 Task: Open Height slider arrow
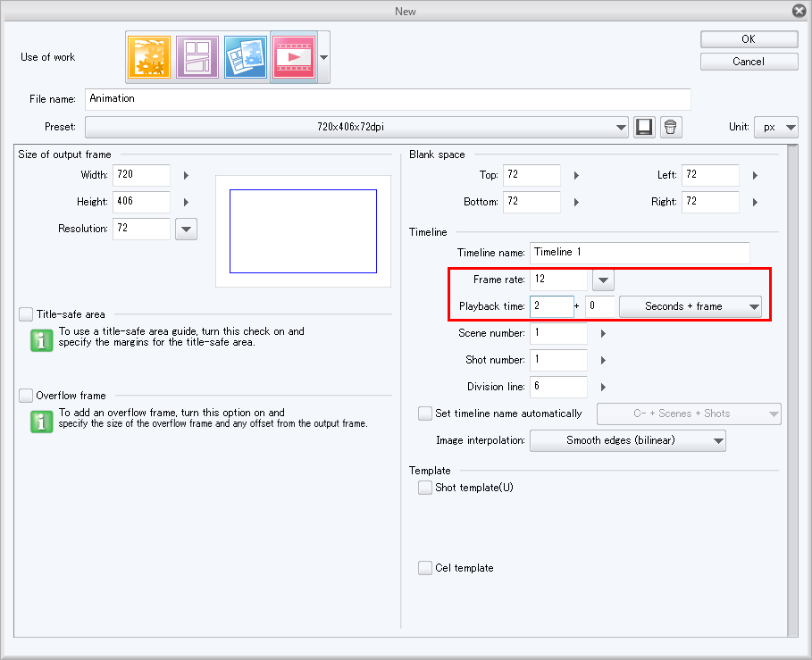[186, 203]
